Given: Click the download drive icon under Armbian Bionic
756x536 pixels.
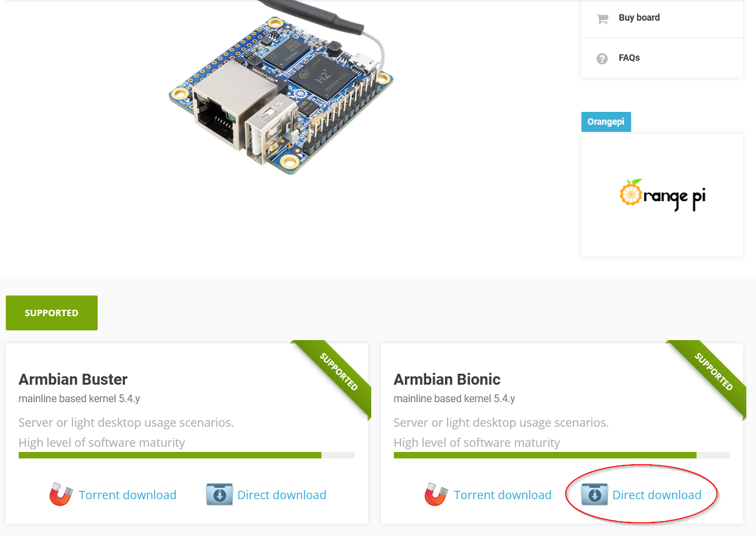Looking at the screenshot, I should pyautogui.click(x=594, y=495).
